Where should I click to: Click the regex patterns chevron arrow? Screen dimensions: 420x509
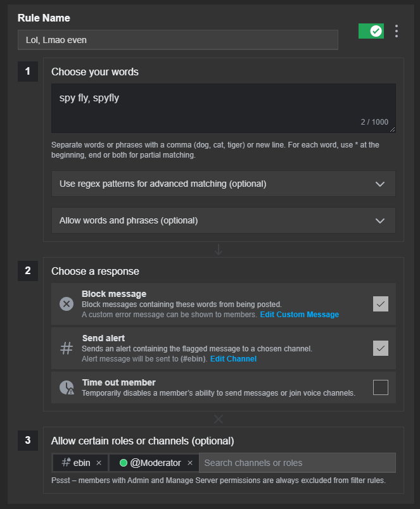tap(380, 184)
